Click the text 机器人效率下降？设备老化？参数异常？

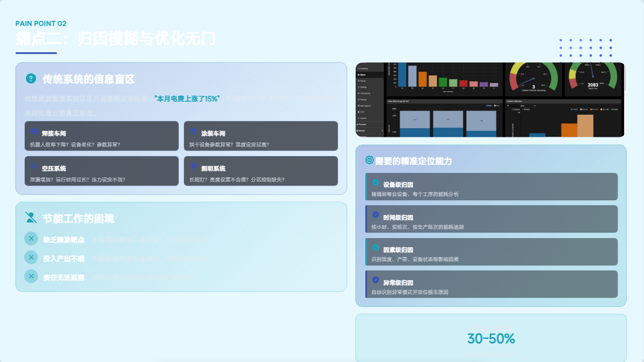pos(75,144)
